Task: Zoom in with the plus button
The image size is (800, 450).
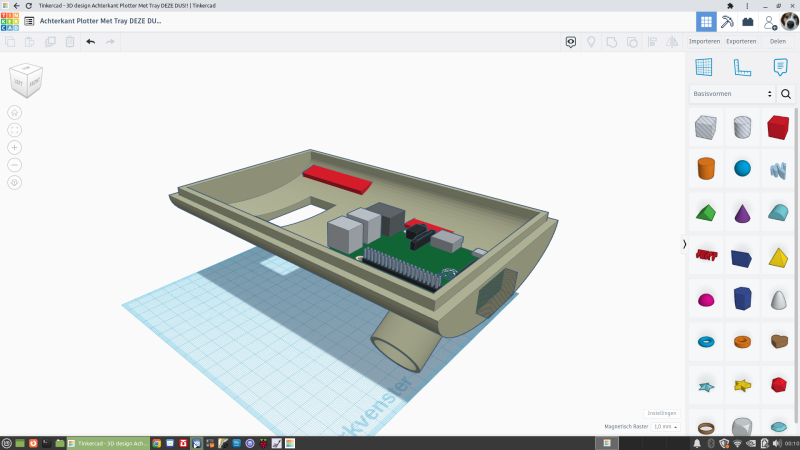Action: click(x=14, y=147)
